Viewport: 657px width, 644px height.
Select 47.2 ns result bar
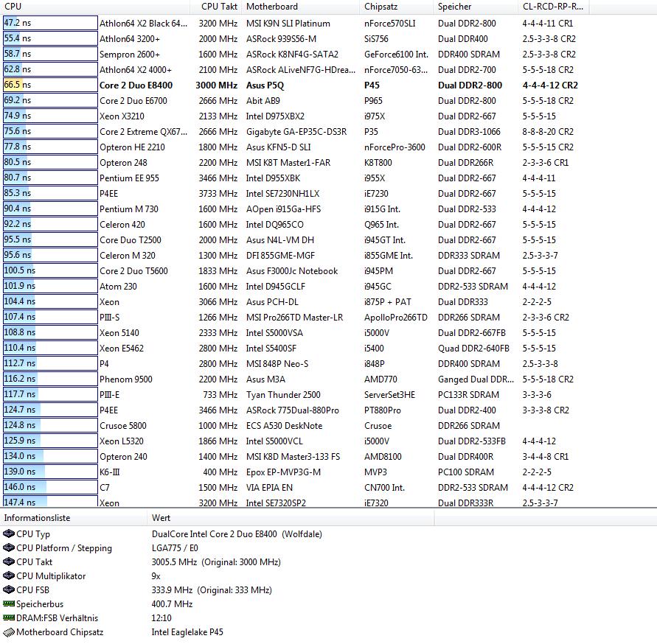(x=50, y=23)
